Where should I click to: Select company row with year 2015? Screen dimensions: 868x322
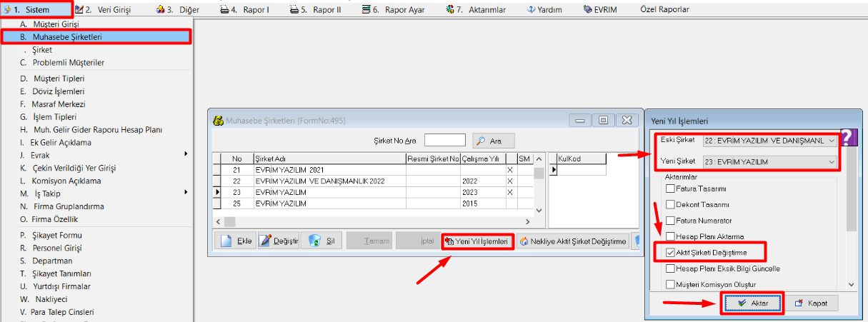(372, 203)
